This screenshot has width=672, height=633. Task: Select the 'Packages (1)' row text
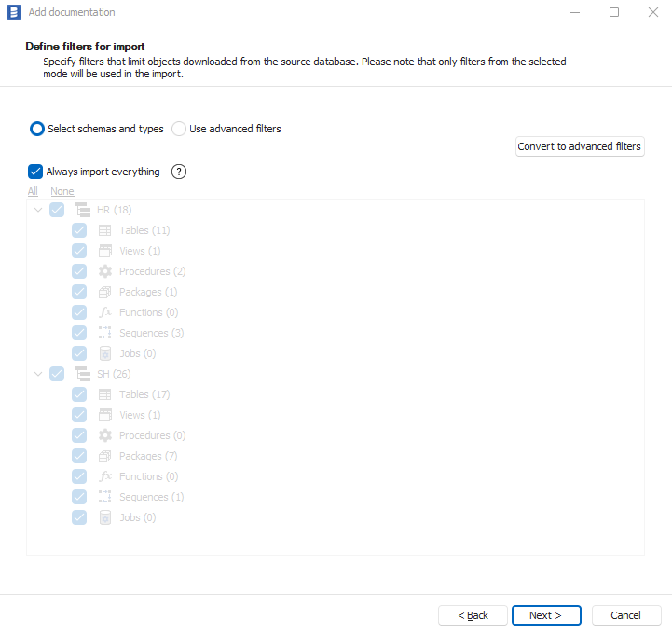148,292
